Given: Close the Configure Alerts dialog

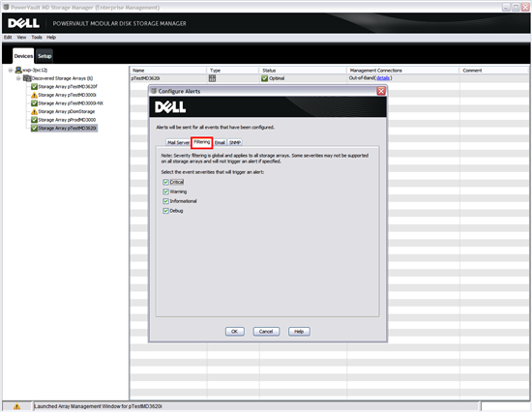Looking at the screenshot, I should tap(381, 91).
